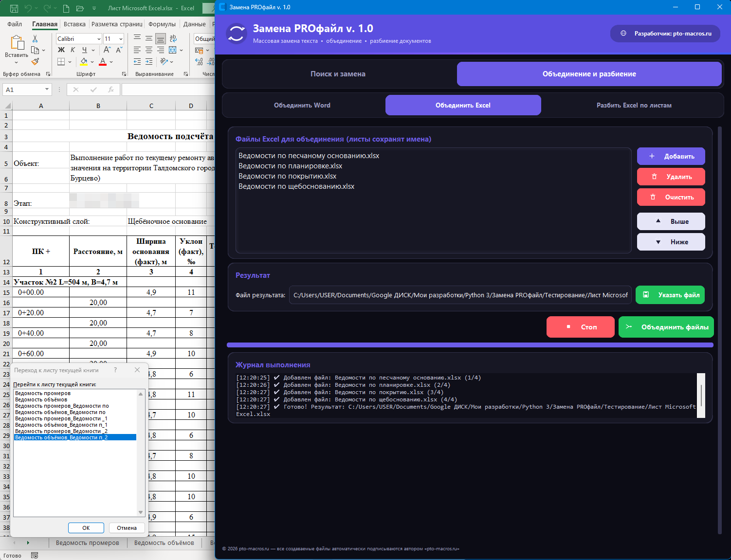Switch to the Разбить Excel по листам tab
The height and width of the screenshot is (560, 731).
click(x=634, y=105)
